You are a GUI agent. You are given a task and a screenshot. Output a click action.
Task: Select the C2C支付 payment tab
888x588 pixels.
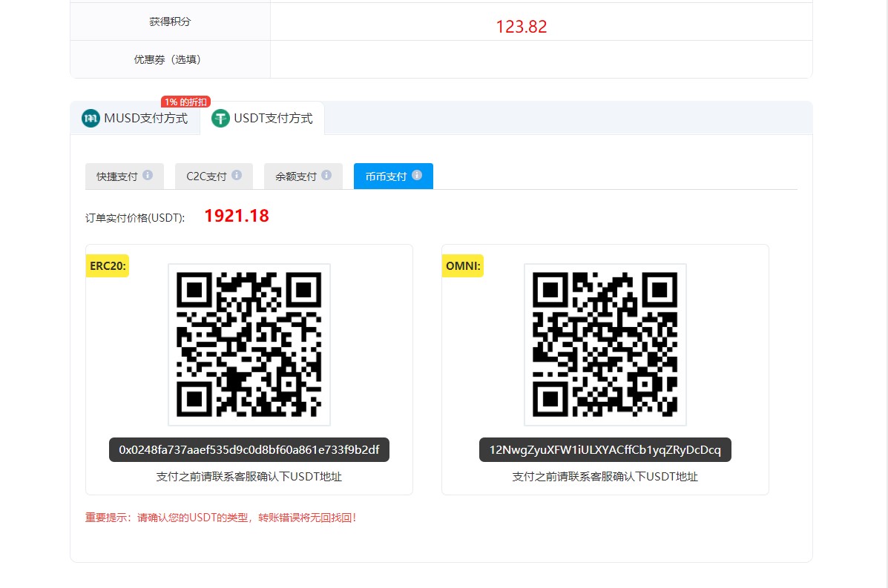click(214, 176)
